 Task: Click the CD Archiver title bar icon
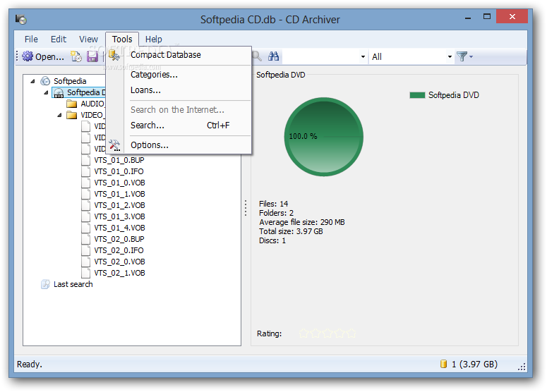[21, 19]
